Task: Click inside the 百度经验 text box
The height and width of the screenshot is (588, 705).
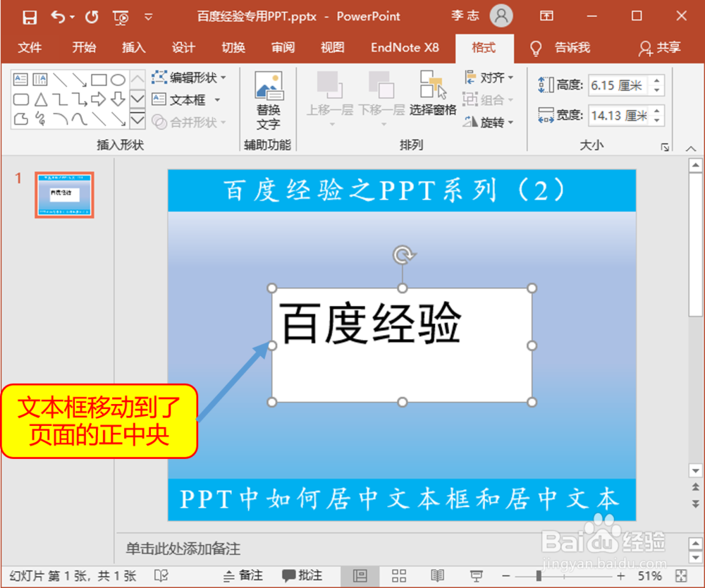Action: [402, 345]
